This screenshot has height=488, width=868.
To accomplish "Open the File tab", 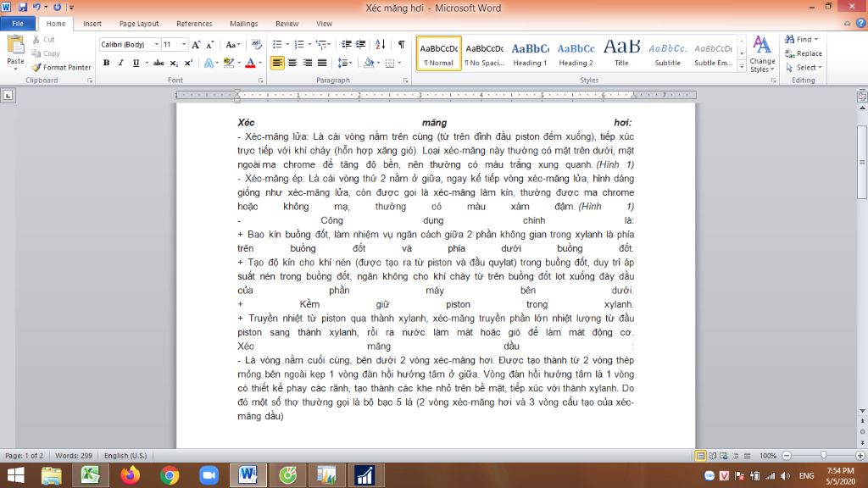I will pos(18,23).
